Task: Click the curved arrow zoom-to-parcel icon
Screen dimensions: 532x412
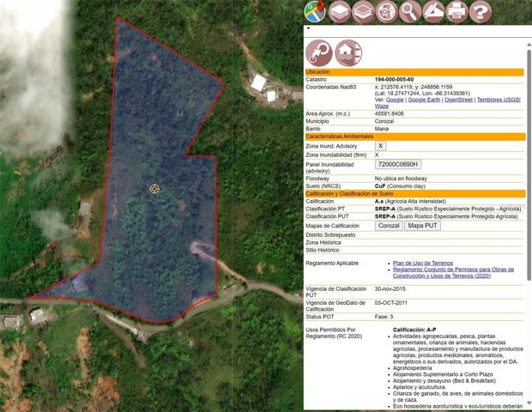Action: [x=319, y=53]
